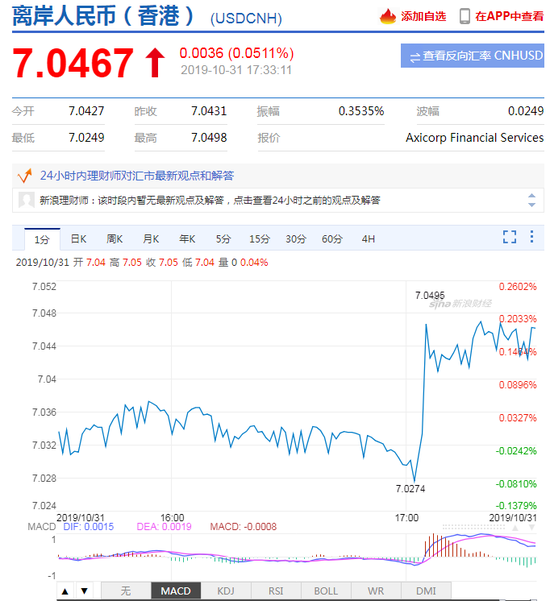Image resolution: width=550 pixels, height=601 pixels.
Task: Open 24小时内理财师对汇市最新观点和解答 link
Action: pos(137,176)
